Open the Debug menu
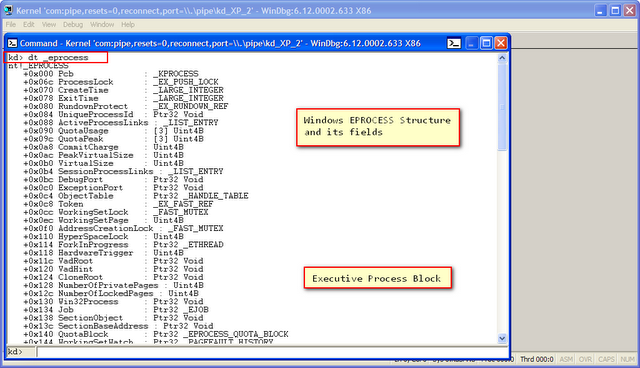This screenshot has height=368, width=640. pos(73,24)
